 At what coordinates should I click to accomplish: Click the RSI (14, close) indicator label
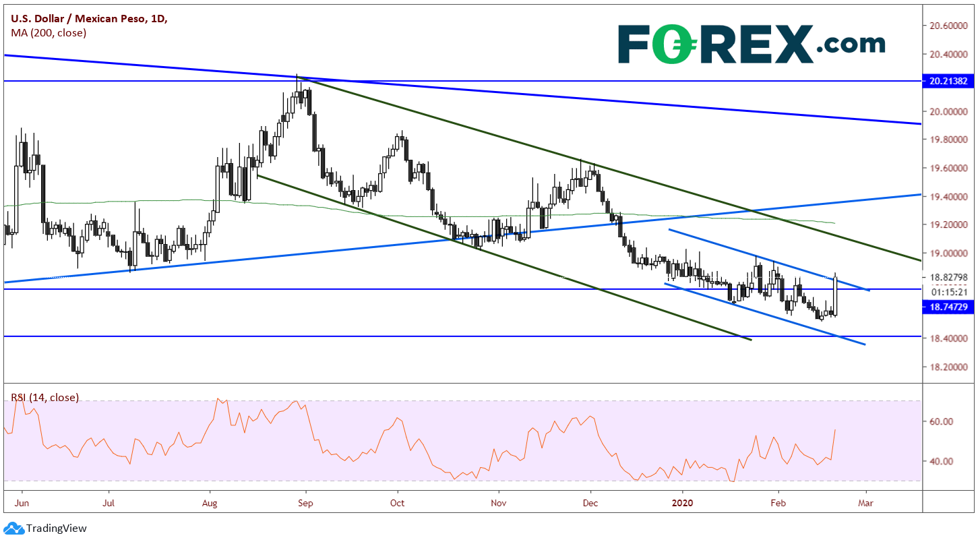click(45, 397)
